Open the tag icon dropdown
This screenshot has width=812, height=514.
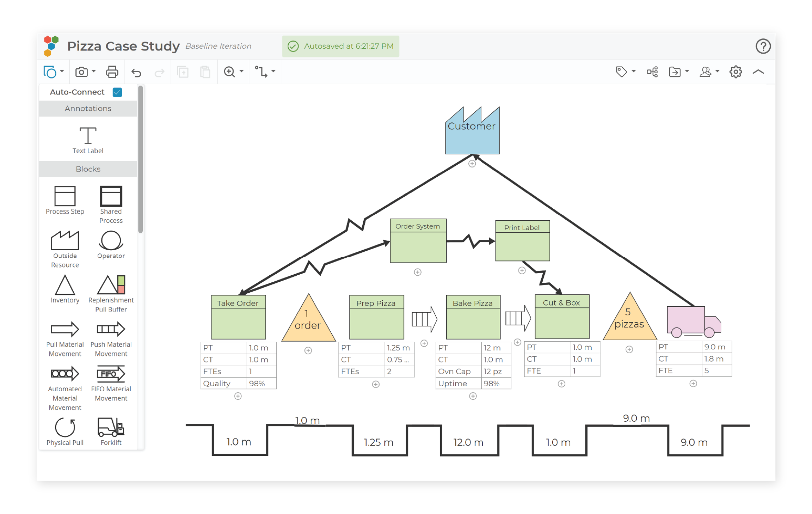click(x=633, y=72)
